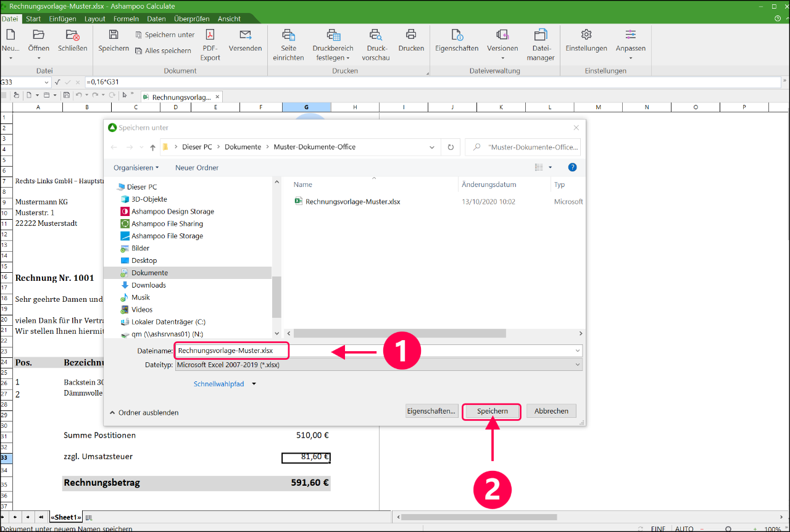Click the zoom slider in status bar
The height and width of the screenshot is (532, 790).
coord(729,529)
